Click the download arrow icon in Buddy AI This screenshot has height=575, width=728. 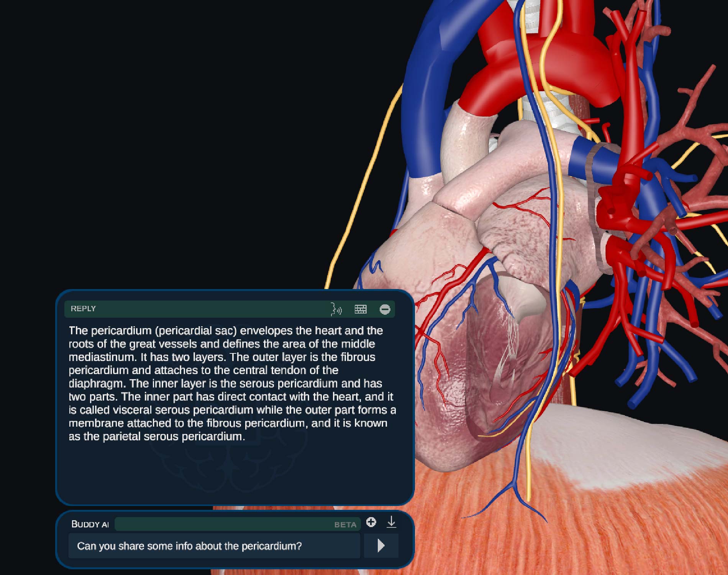pyautogui.click(x=391, y=522)
